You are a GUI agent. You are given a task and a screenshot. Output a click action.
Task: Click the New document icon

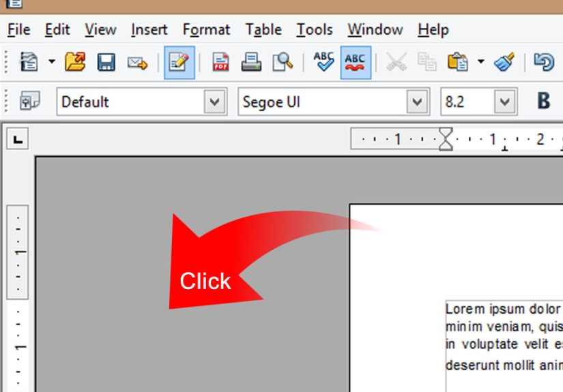29,62
